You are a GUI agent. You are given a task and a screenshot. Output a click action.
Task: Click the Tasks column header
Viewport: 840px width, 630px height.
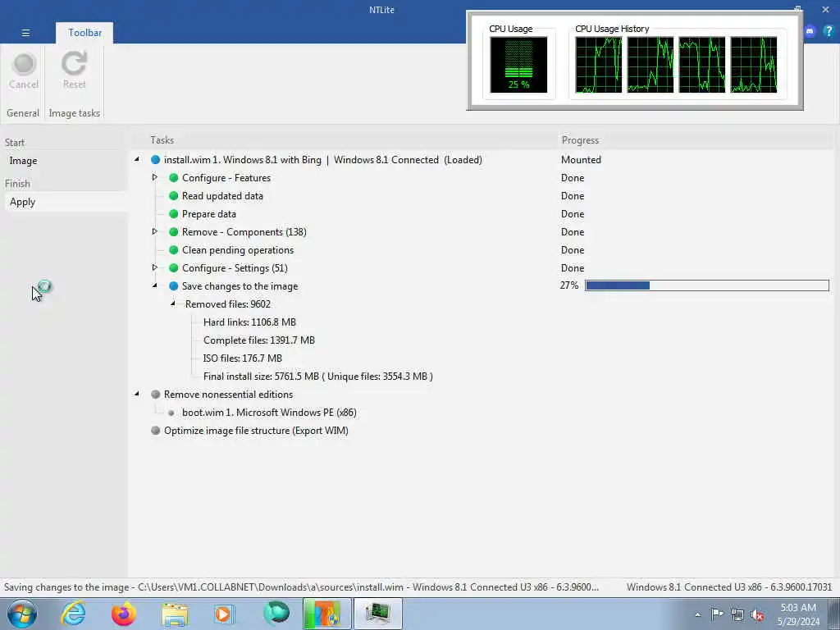point(162,139)
